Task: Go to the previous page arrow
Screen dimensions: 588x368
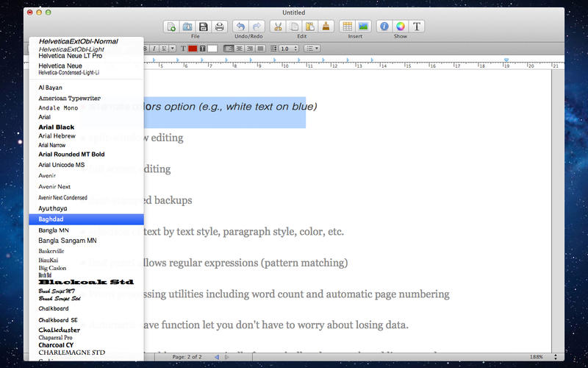Action: coord(216,357)
